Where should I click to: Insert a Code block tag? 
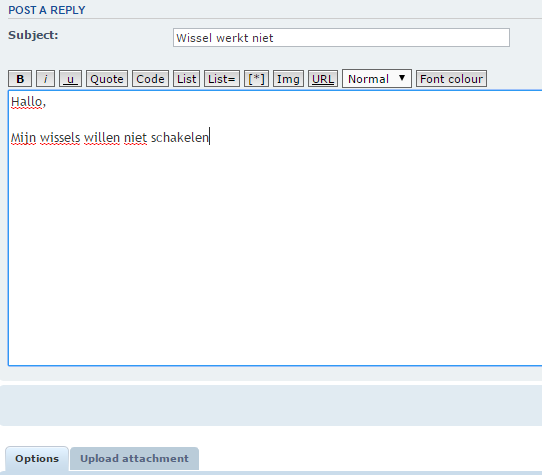point(150,79)
